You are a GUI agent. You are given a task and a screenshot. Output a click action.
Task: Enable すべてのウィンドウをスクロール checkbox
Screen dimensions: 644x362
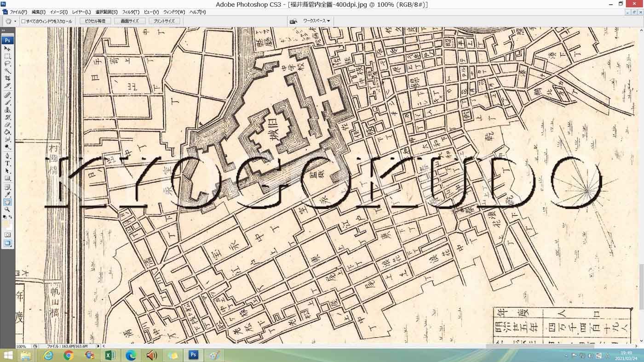point(23,21)
